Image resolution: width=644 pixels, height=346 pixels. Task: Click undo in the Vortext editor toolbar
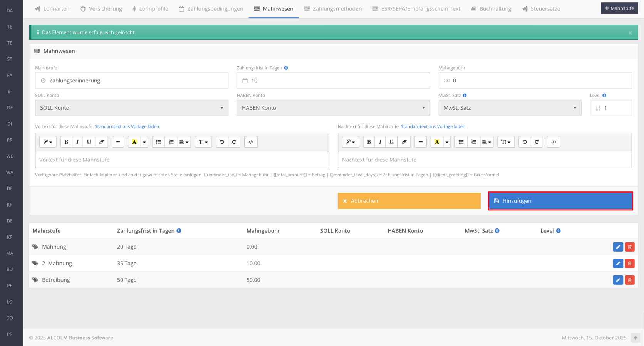pyautogui.click(x=222, y=142)
